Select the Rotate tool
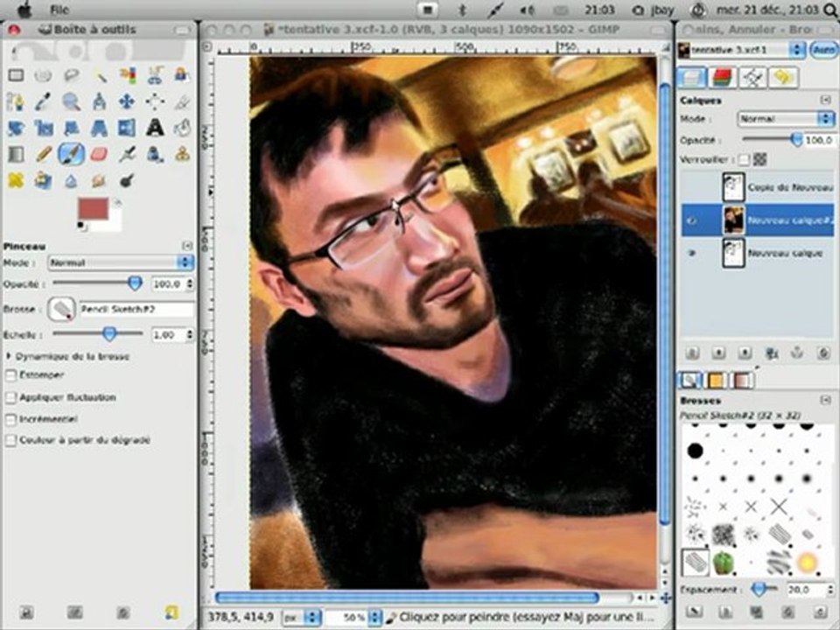Image resolution: width=840 pixels, height=630 pixels. pos(16,128)
